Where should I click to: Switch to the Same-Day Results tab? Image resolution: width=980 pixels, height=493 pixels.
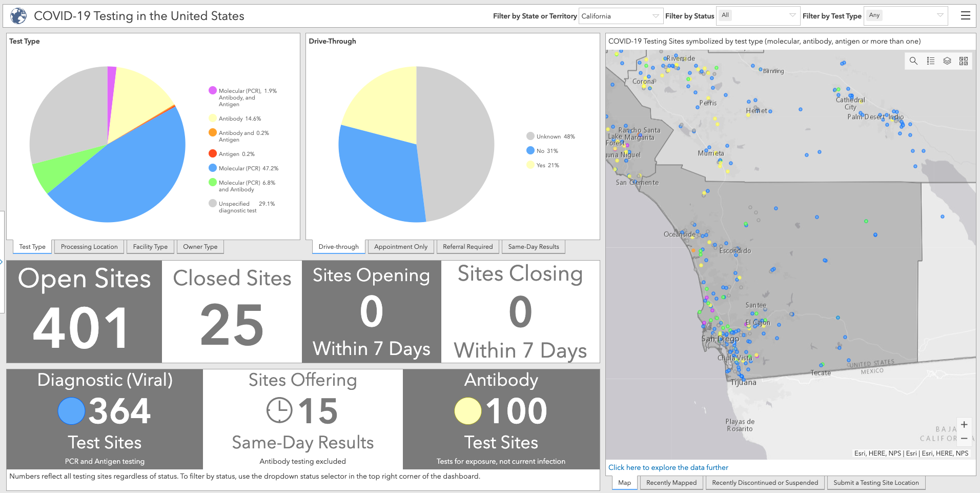[x=534, y=247]
